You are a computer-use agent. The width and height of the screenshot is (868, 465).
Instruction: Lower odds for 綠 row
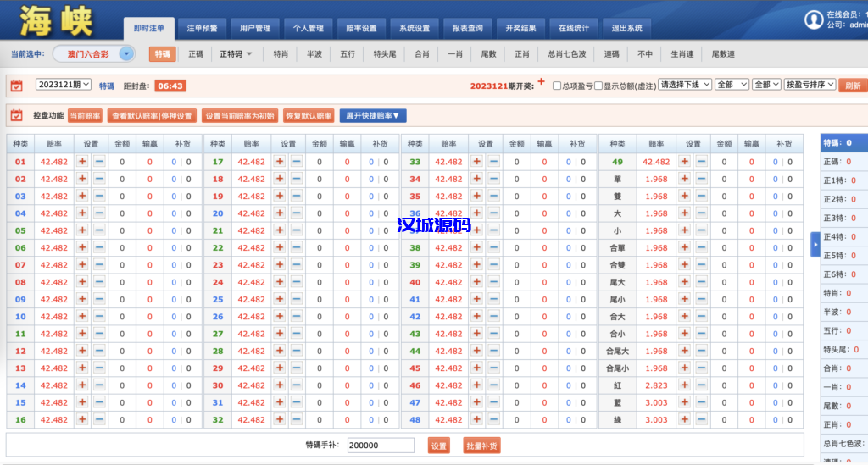pos(702,419)
